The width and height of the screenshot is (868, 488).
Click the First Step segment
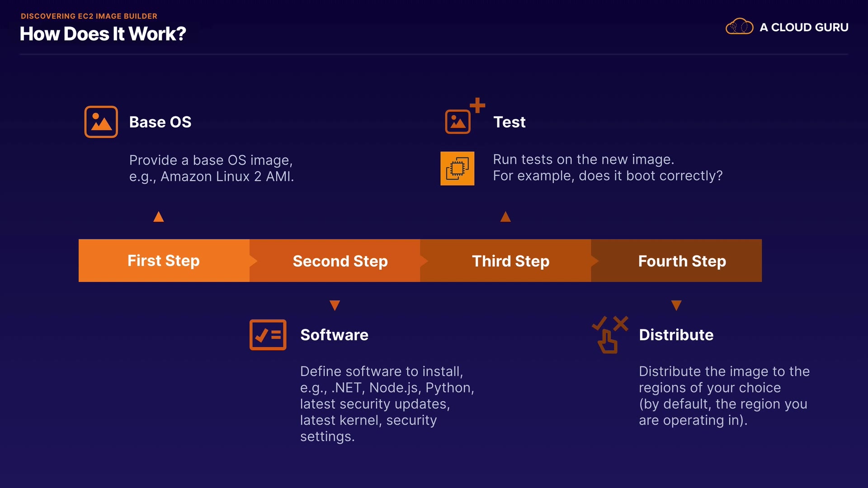[164, 261]
